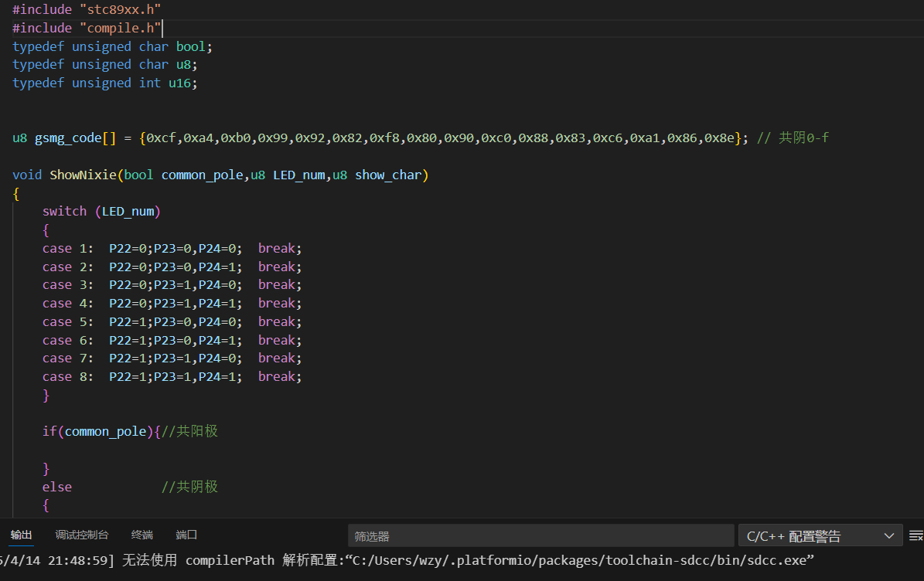The width and height of the screenshot is (924, 581).
Task: Select the 端口 panel tab
Action: 186,535
